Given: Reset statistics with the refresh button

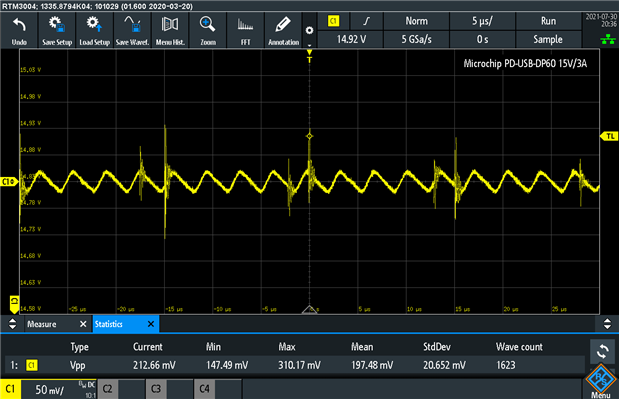Looking at the screenshot, I should point(602,351).
